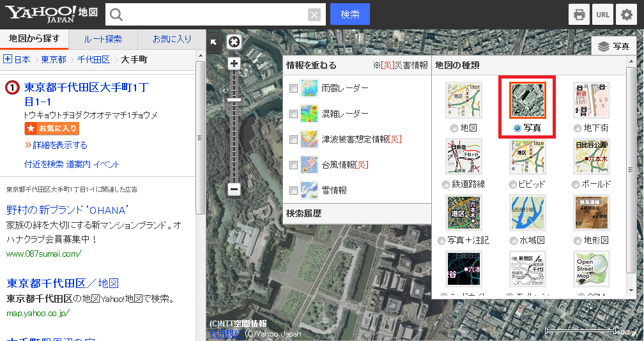Enable the 雨雲レーダー checkbox

[293, 88]
